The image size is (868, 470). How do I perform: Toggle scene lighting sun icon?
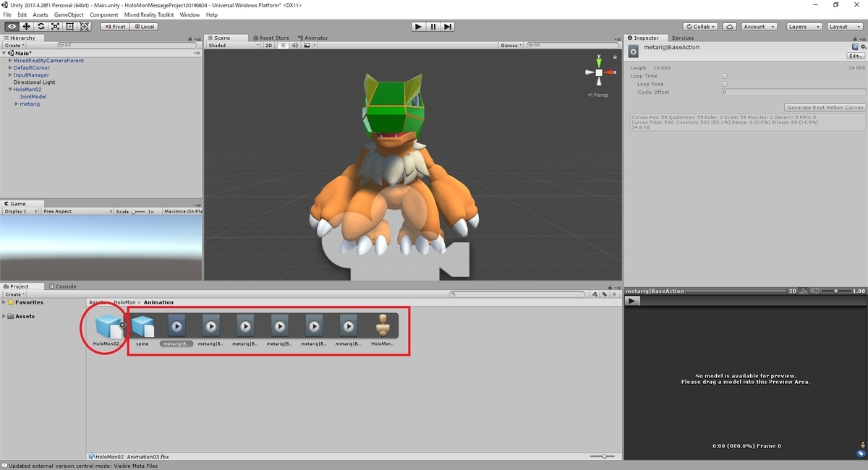283,46
